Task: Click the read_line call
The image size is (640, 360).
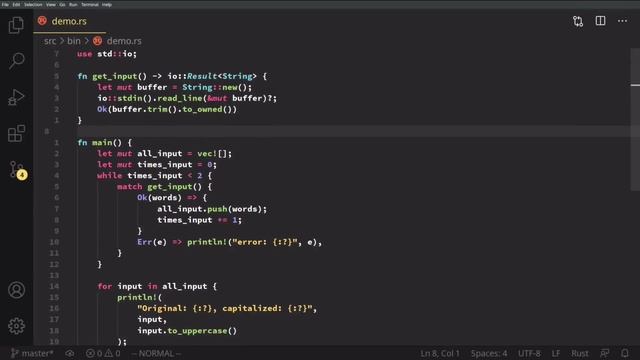Action: (180, 98)
